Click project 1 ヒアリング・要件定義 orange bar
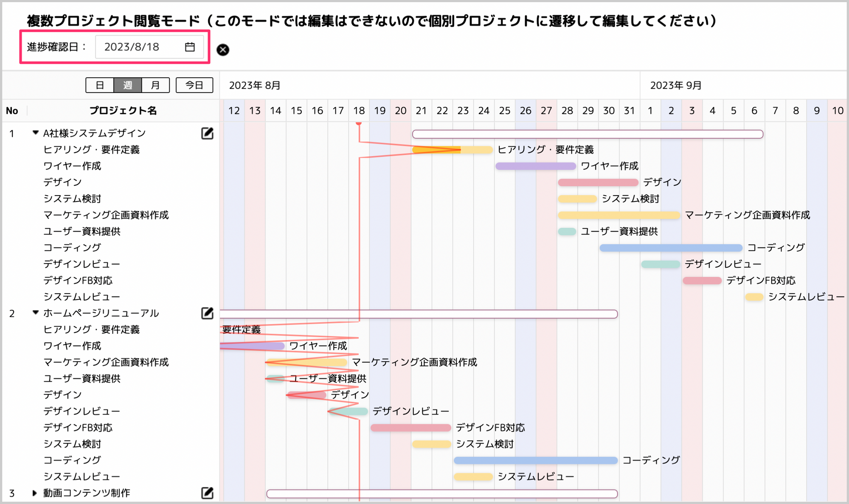Viewport: 849px width, 504px height. tap(452, 150)
